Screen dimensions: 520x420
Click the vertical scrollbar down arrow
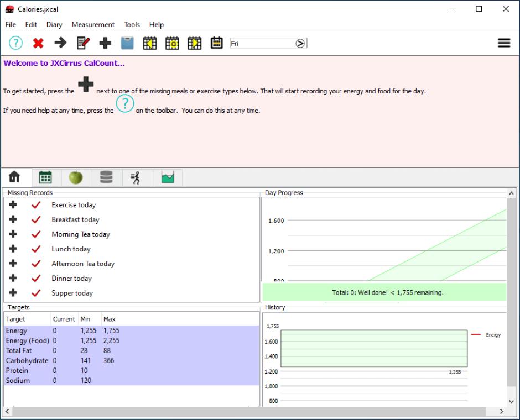click(x=511, y=401)
